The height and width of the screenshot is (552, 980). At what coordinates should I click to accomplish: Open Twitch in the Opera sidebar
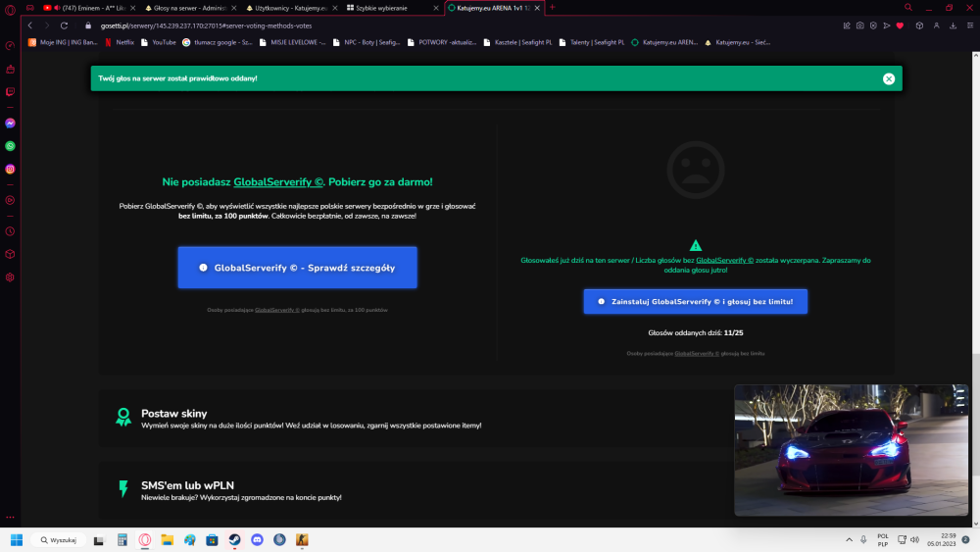click(x=10, y=92)
